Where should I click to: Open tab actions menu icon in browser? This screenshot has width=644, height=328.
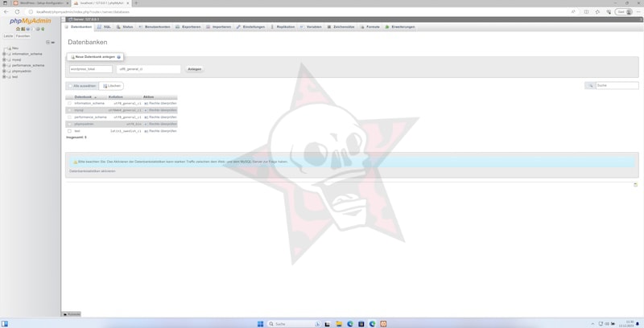[x=5, y=3]
